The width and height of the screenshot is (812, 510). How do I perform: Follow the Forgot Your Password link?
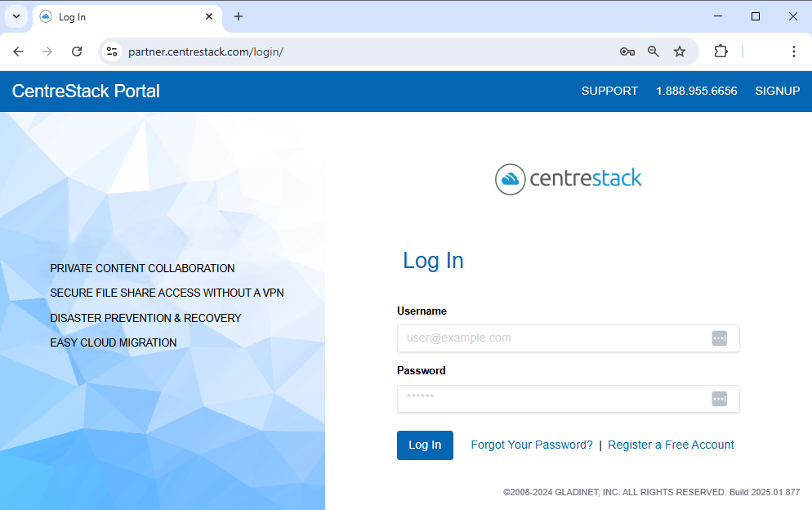click(531, 445)
